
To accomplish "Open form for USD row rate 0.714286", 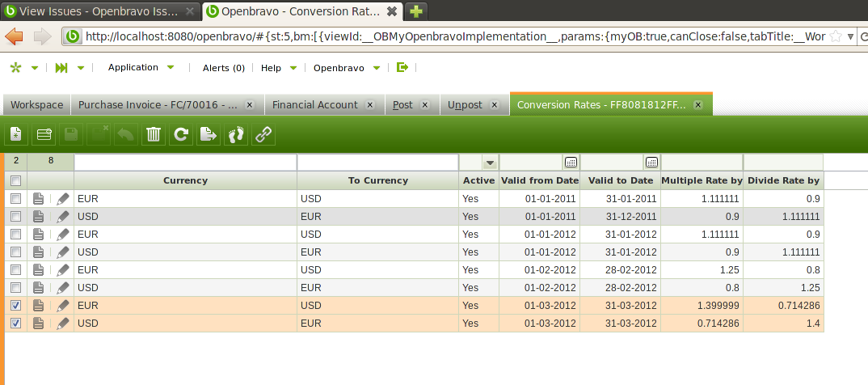I will [38, 323].
